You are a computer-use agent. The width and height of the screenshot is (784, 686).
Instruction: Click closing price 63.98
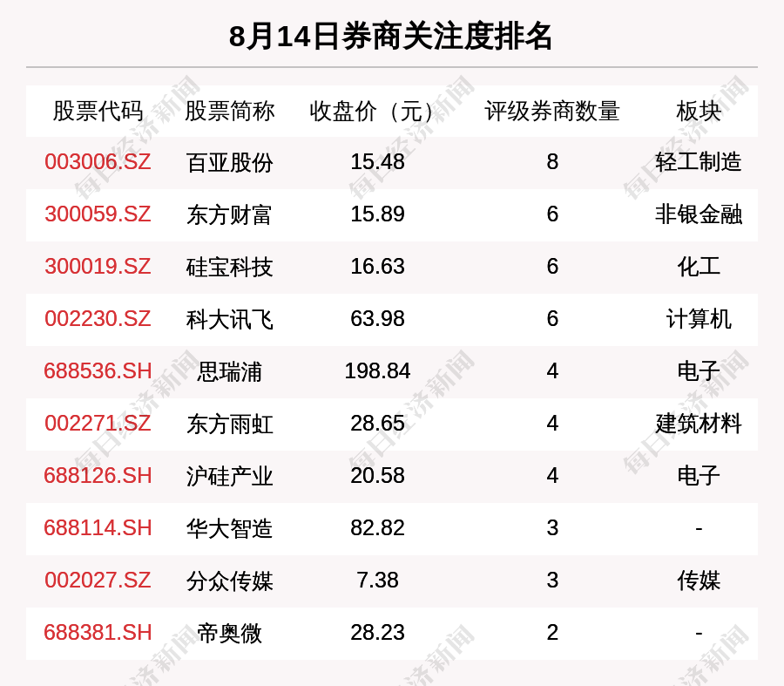pos(377,319)
